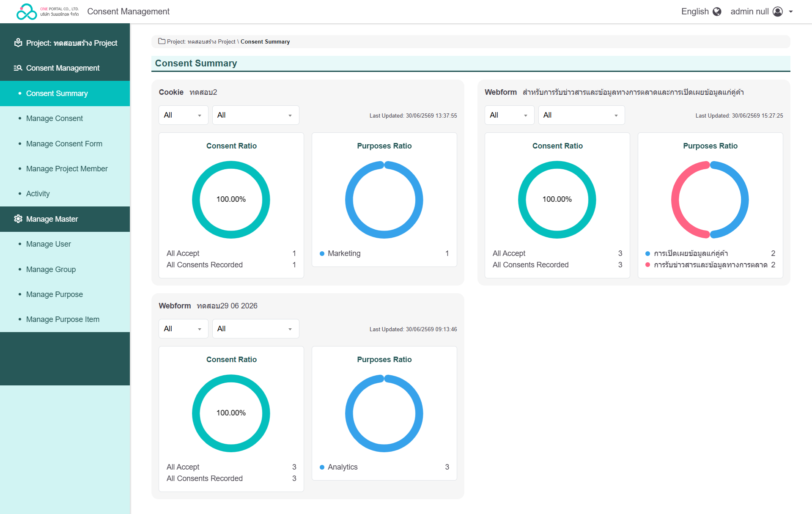Click the Manage Master gear icon

coord(18,219)
